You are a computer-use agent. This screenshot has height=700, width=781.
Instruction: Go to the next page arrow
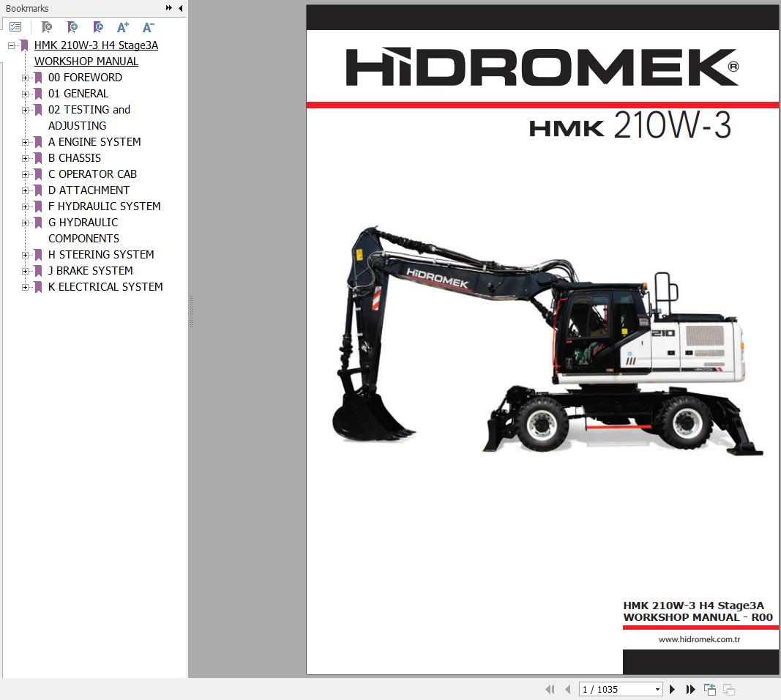click(672, 689)
